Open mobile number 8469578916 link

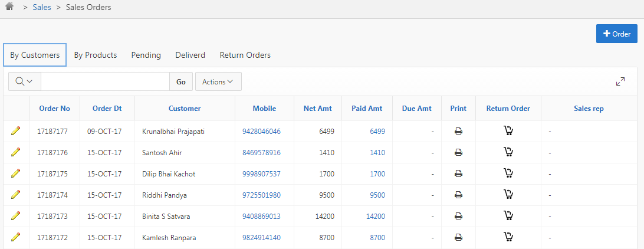pyautogui.click(x=262, y=152)
